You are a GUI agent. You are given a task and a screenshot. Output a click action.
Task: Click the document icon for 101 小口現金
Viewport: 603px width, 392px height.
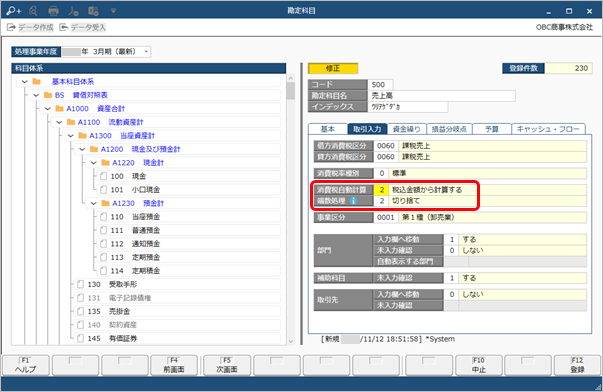tap(103, 190)
